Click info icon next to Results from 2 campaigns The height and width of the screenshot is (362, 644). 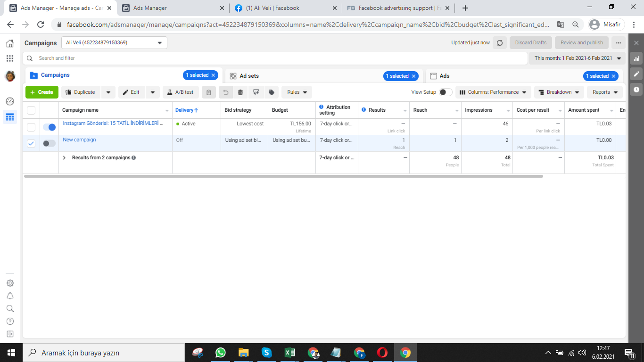click(134, 158)
